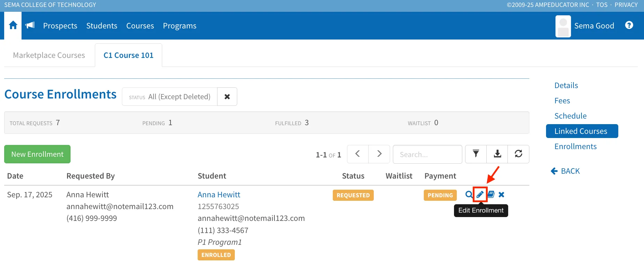Click the Total Requests 7 summary
The width and height of the screenshot is (644, 267).
point(35,123)
